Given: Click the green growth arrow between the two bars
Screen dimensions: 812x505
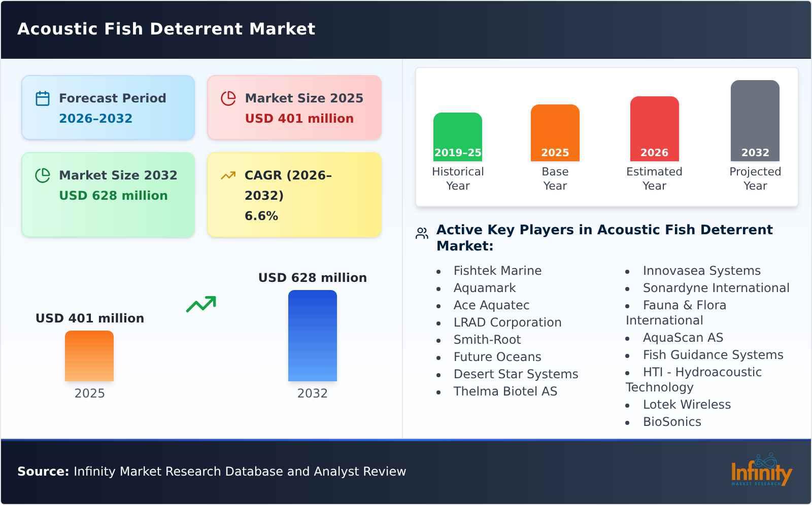Looking at the screenshot, I should [x=201, y=304].
